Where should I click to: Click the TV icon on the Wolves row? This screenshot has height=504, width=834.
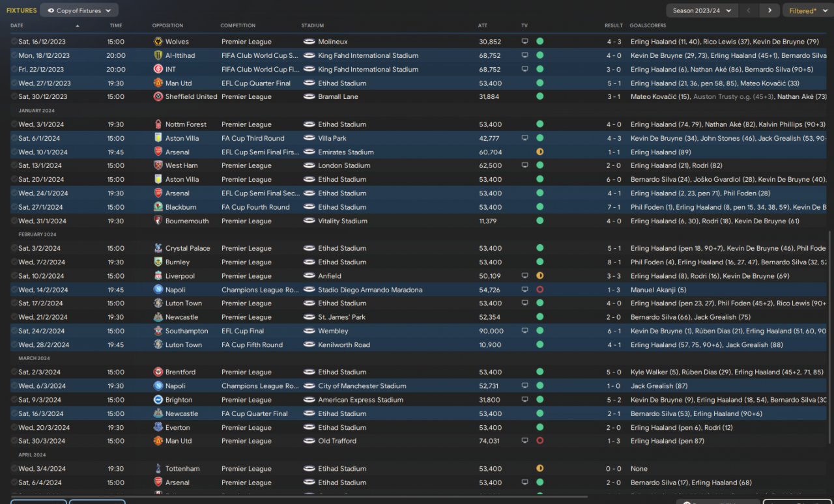[525, 42]
